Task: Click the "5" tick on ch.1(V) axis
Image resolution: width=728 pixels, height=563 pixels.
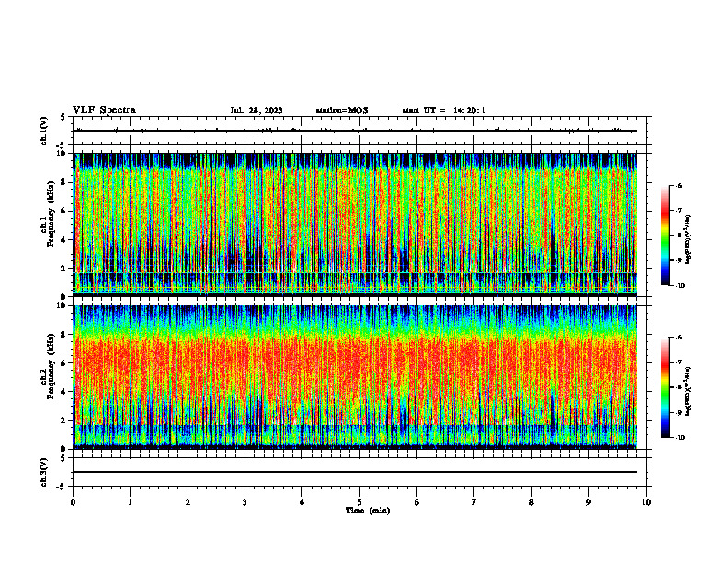Action: 63,117
